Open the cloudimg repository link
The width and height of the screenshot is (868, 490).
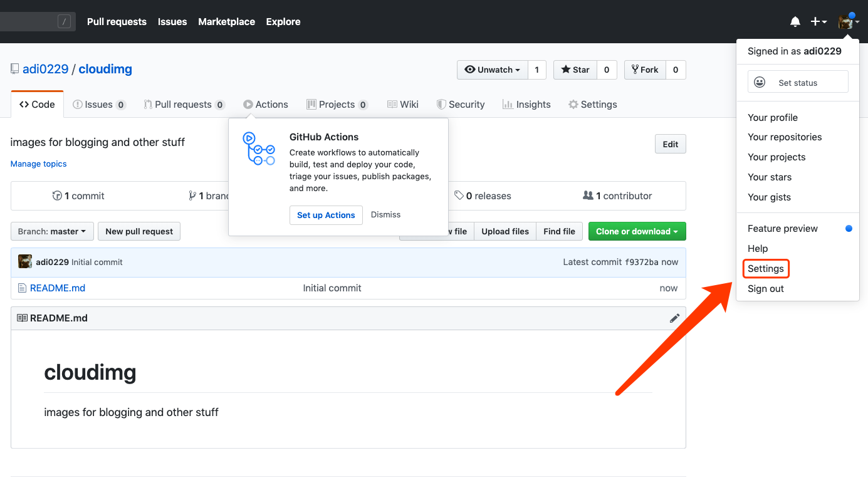tap(105, 69)
